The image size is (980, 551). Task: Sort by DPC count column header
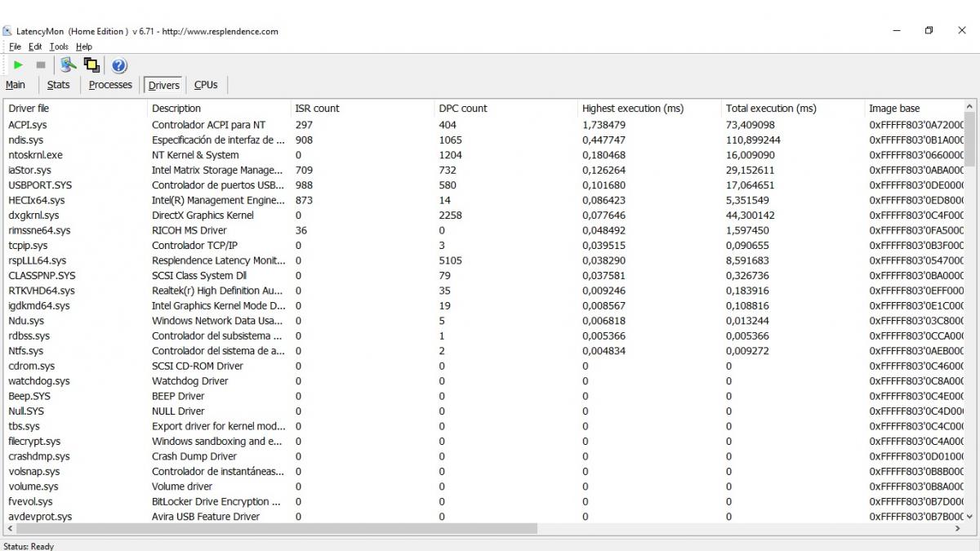point(506,108)
